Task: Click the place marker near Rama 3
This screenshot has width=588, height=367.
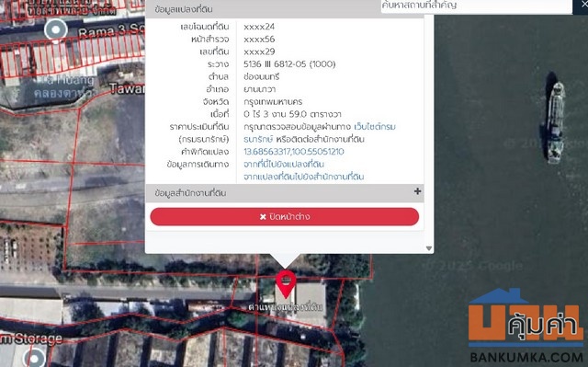Action: pos(55,29)
